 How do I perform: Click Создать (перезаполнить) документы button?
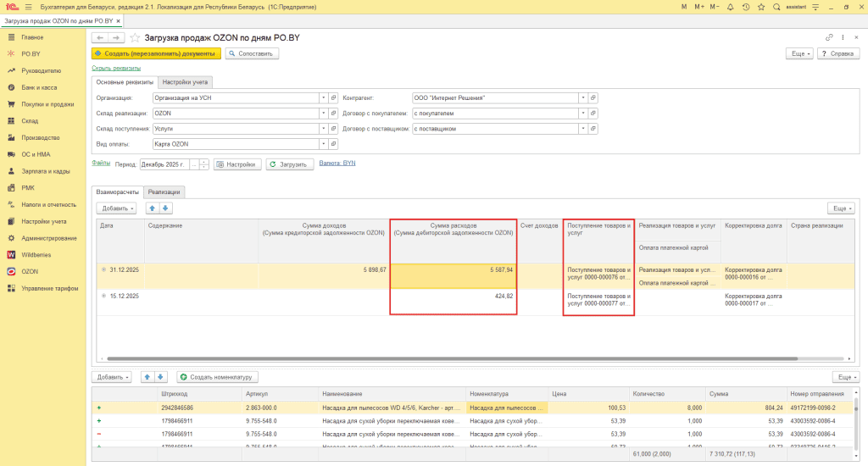[156, 53]
